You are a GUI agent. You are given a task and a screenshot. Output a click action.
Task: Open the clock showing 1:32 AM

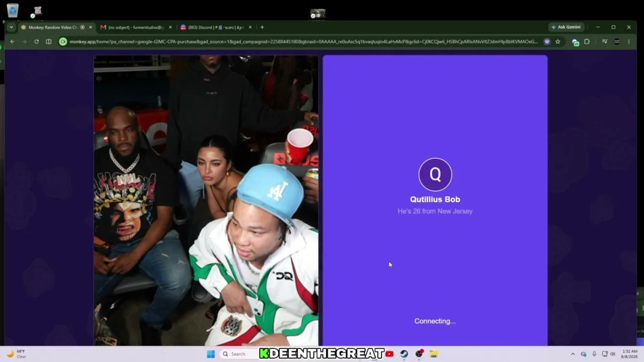tap(630, 354)
